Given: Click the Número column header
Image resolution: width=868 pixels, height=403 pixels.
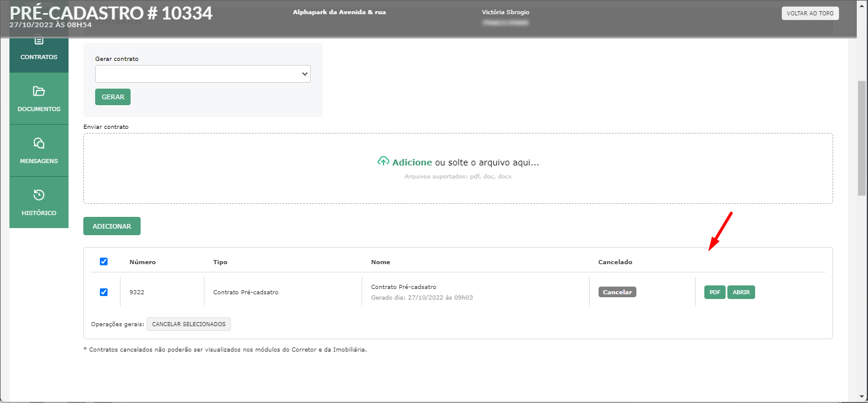Looking at the screenshot, I should pos(142,262).
